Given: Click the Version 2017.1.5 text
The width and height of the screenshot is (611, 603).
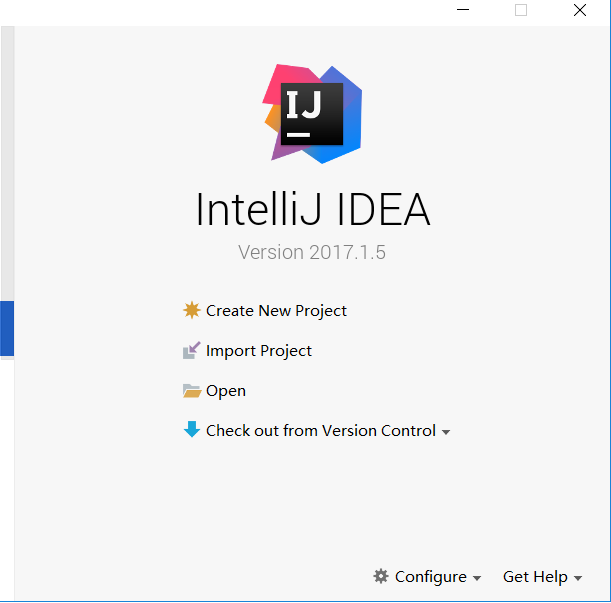Looking at the screenshot, I should 312,252.
